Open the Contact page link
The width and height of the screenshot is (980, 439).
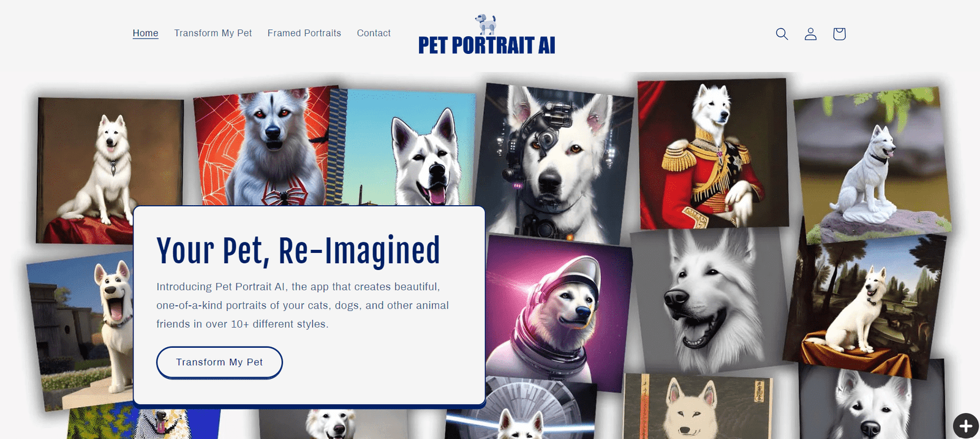374,33
